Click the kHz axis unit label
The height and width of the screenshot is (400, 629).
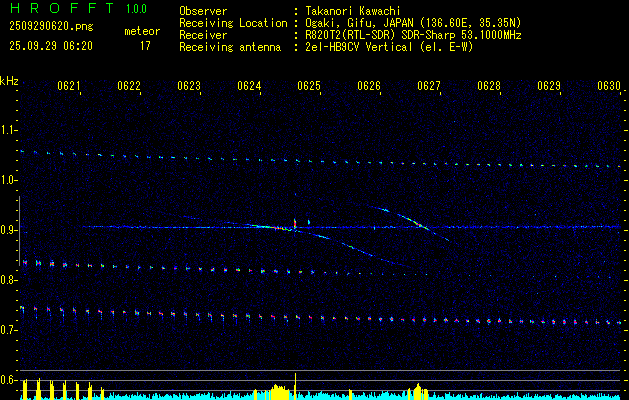[9, 81]
